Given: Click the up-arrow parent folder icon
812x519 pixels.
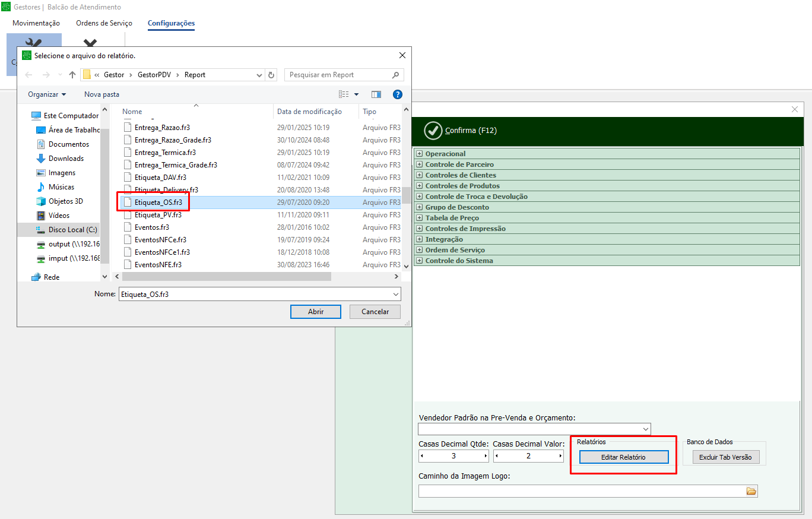Looking at the screenshot, I should pyautogui.click(x=72, y=75).
